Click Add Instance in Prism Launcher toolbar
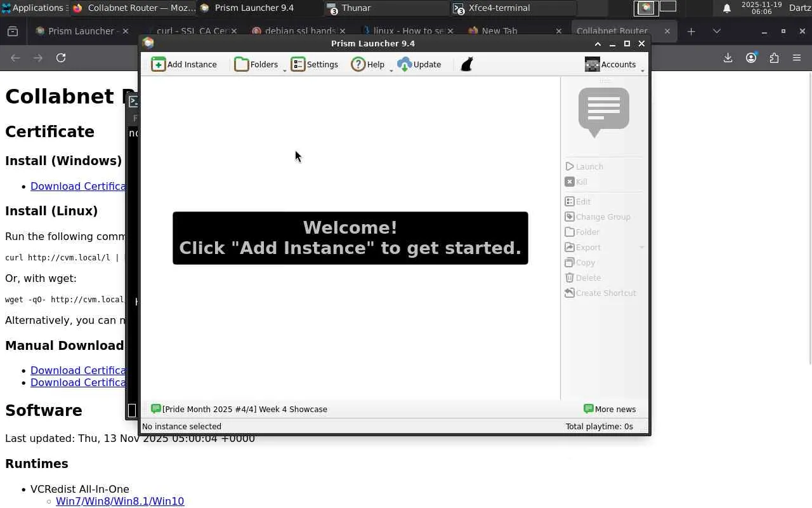This screenshot has width=812, height=508. click(x=184, y=64)
